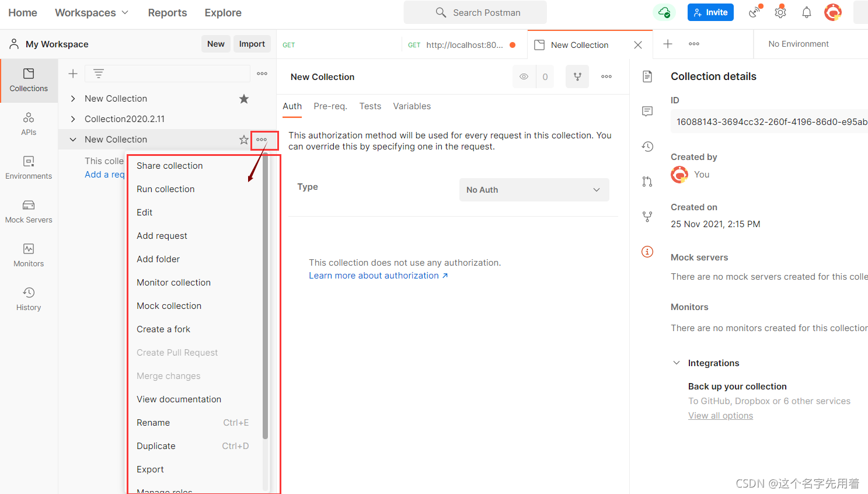Open the Environments sidebar section

(29, 168)
